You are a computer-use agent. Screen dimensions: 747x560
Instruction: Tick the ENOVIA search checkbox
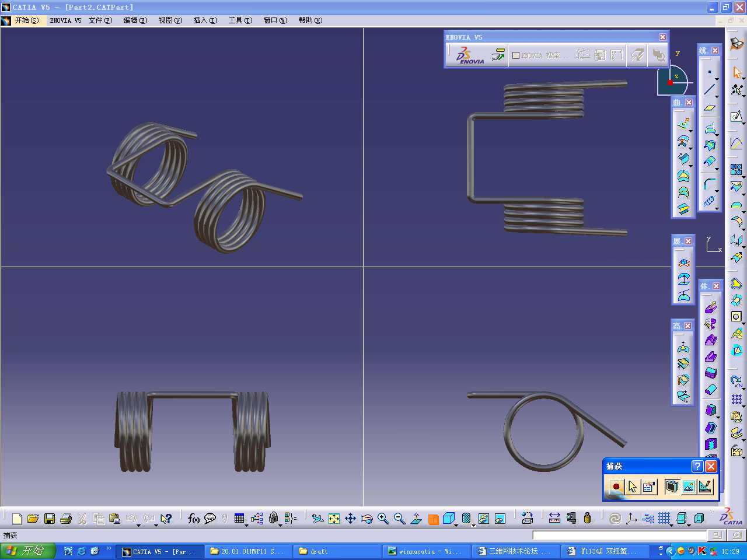click(x=516, y=55)
